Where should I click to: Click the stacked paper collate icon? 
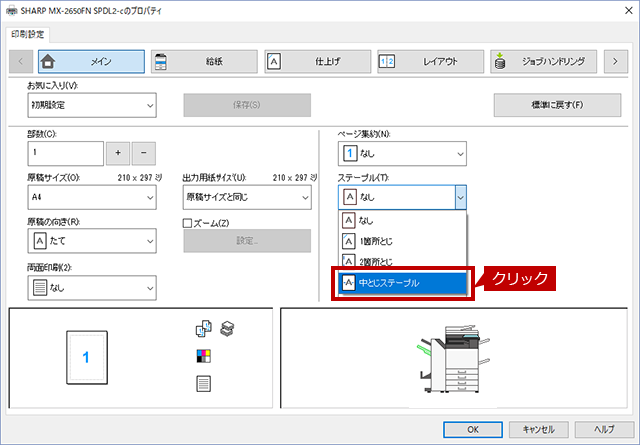(227, 329)
